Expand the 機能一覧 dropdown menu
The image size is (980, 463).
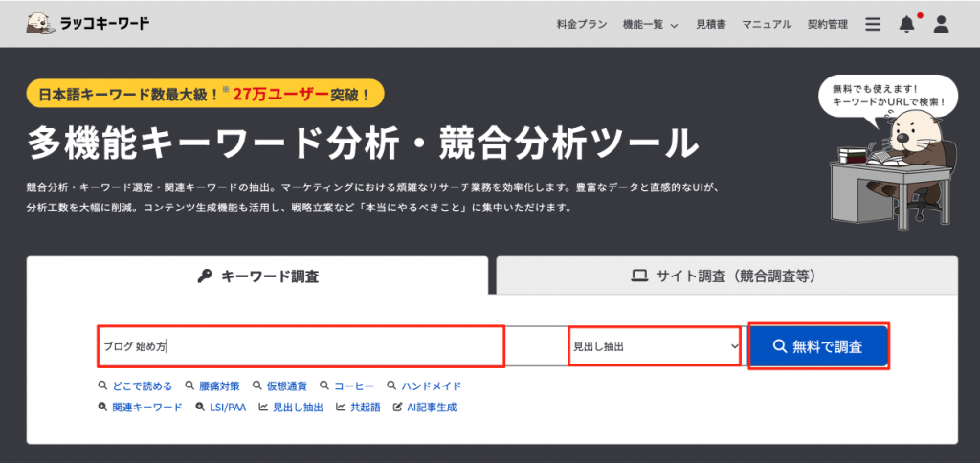tap(650, 25)
